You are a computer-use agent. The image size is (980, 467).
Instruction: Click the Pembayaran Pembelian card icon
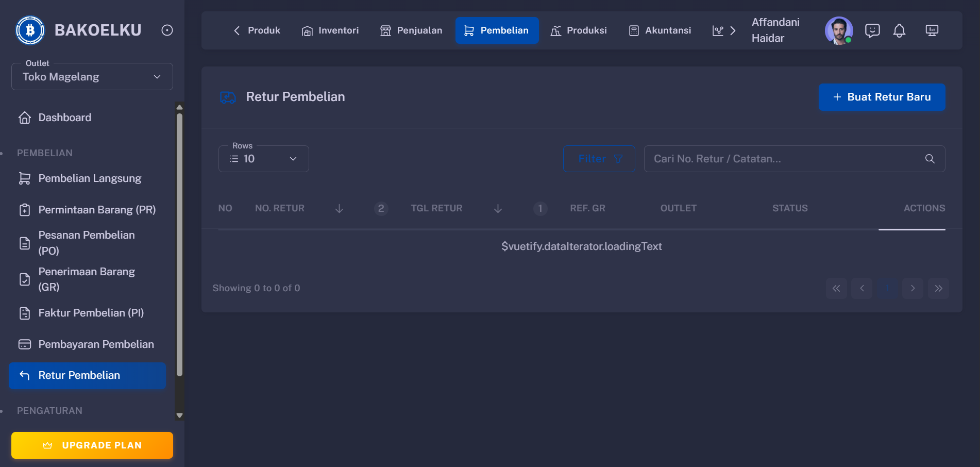tap(24, 344)
